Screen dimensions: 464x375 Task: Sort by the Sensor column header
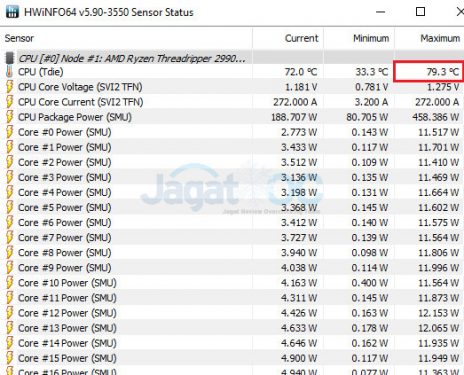pos(126,38)
